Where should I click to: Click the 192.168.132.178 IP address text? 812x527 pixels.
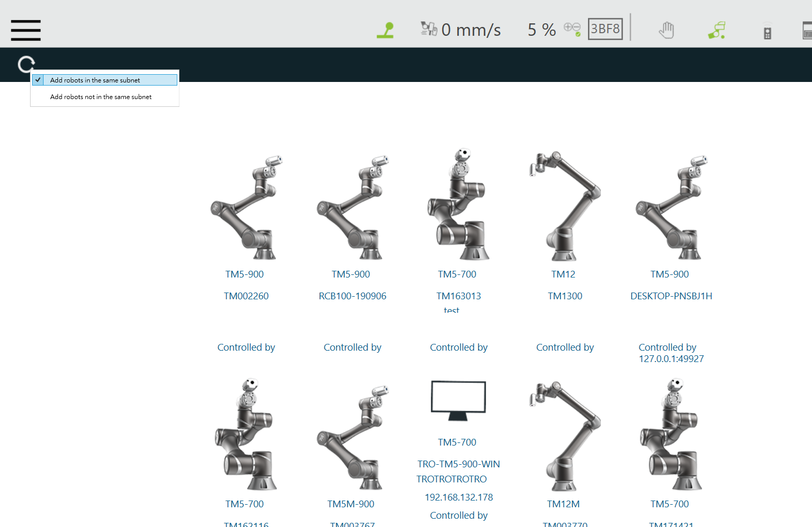pyautogui.click(x=459, y=497)
